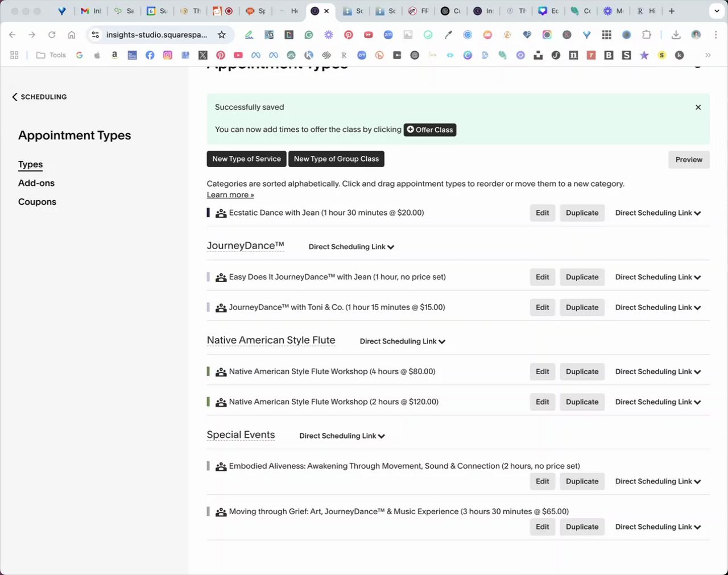Switch to Add-ons in the sidebar
The image size is (728, 575).
(x=36, y=183)
